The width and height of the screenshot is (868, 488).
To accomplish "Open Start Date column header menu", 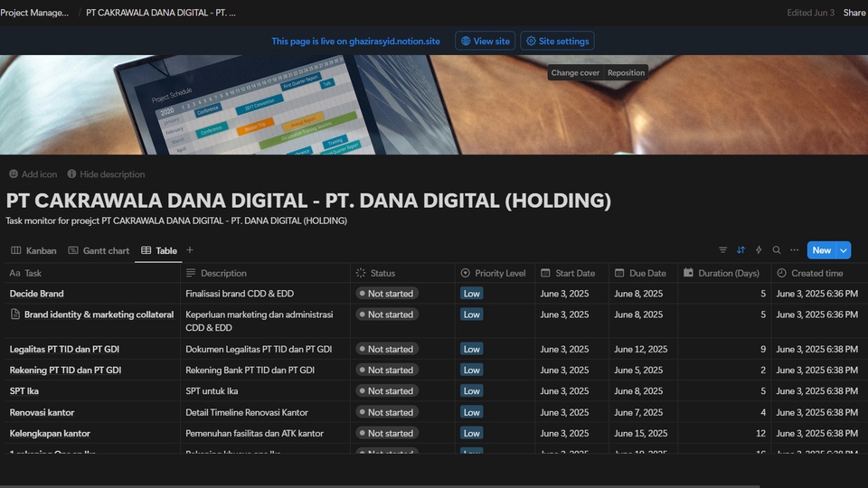I will [571, 273].
